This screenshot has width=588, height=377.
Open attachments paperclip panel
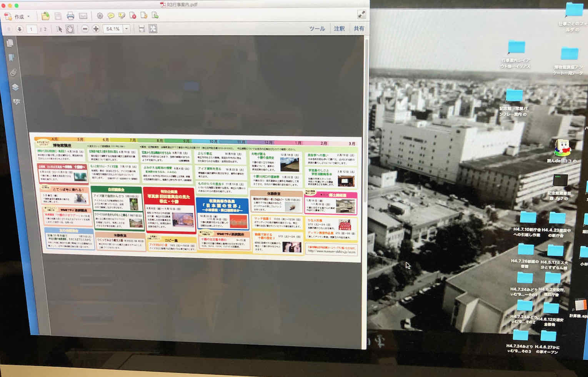point(13,72)
